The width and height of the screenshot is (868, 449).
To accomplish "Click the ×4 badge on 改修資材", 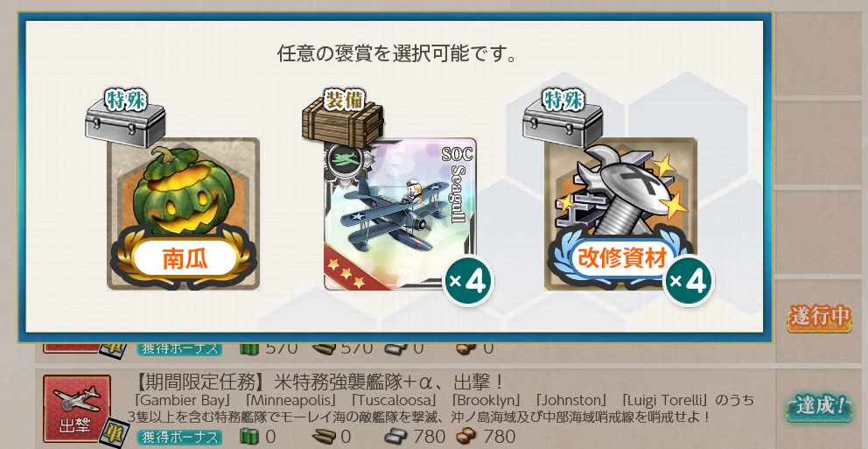I will pos(688,282).
